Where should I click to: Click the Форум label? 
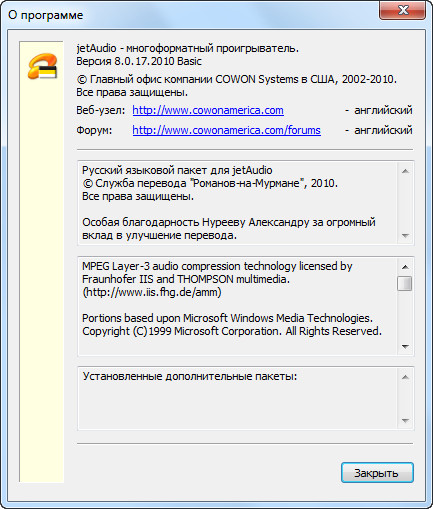(x=94, y=130)
